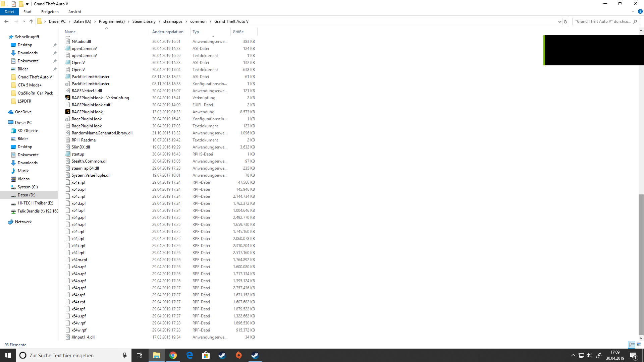Click the refresh icon next to the address bar
Screen dimensions: 644x362
coord(566,21)
